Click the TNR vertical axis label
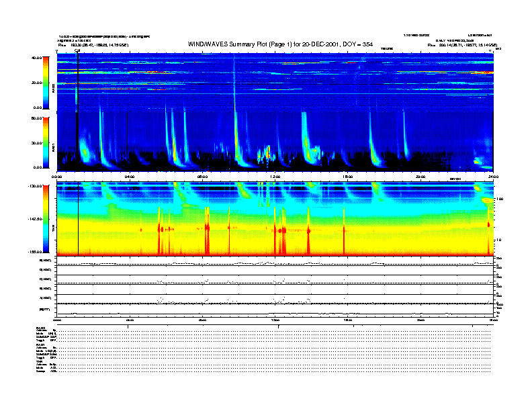532x411 pixels. [53, 229]
